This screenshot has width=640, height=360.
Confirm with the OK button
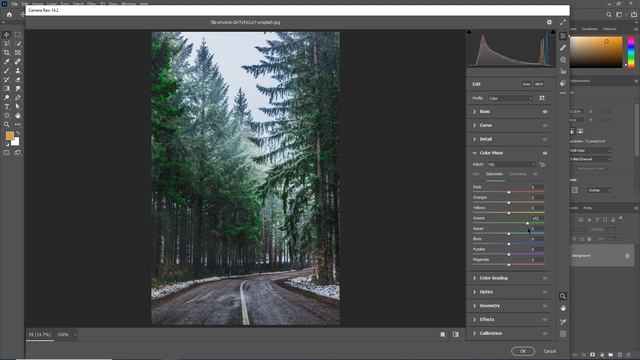523,351
